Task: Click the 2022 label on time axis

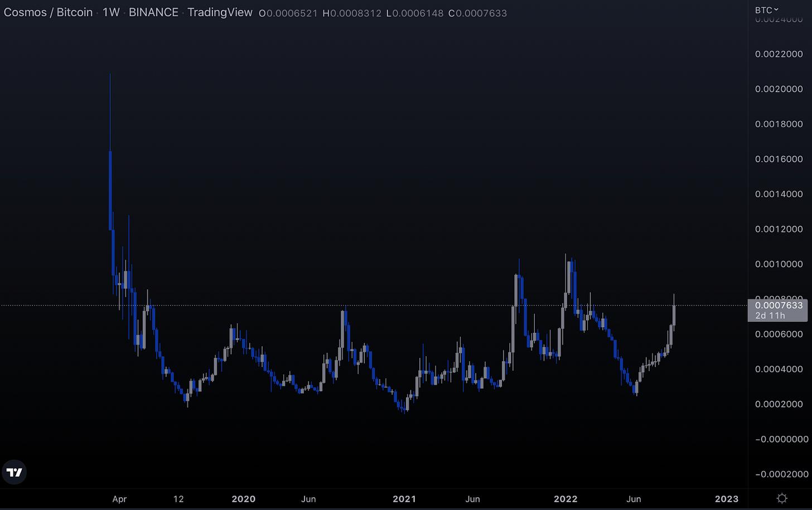Action: (x=565, y=499)
